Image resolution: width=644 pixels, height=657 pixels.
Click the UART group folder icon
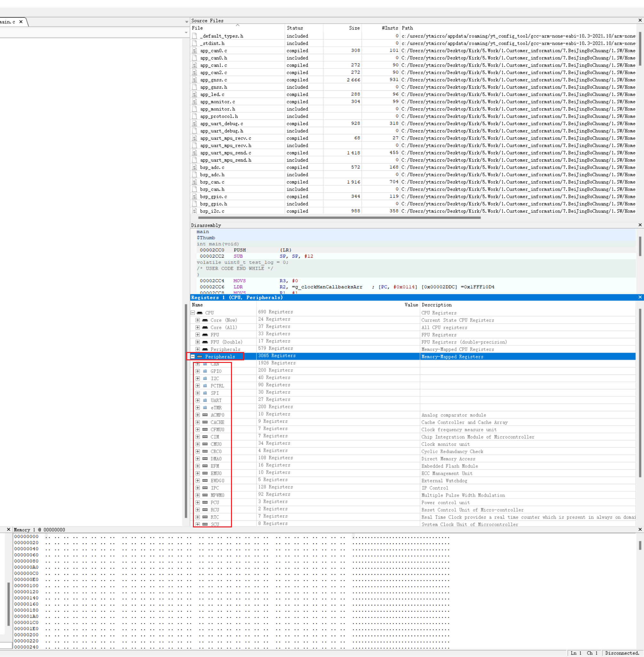pyautogui.click(x=205, y=400)
